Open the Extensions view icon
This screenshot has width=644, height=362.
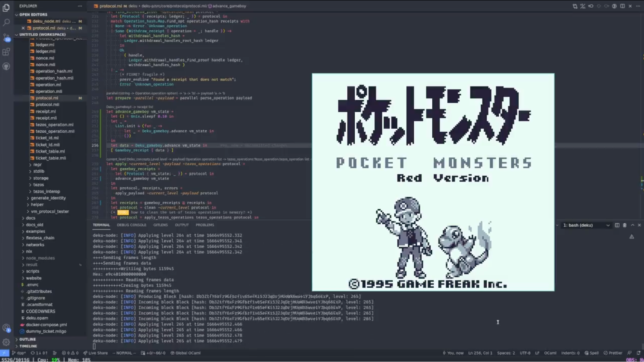pyautogui.click(x=6, y=51)
